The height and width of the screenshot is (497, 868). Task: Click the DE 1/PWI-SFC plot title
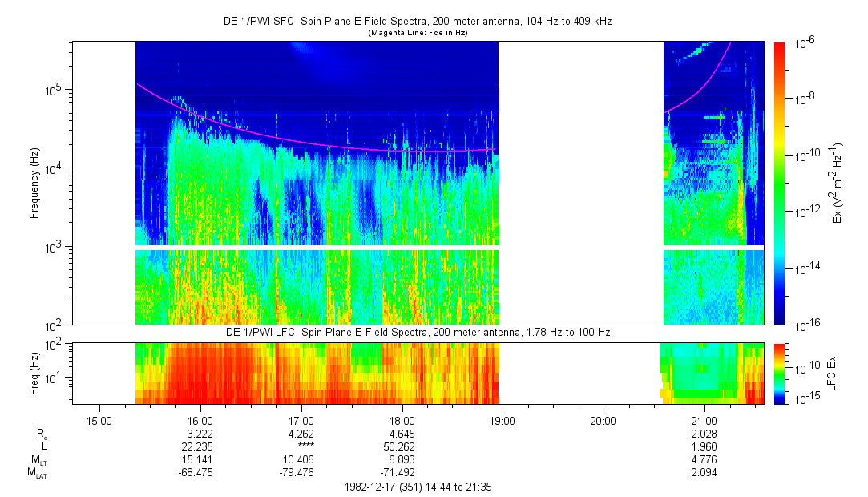417,22
